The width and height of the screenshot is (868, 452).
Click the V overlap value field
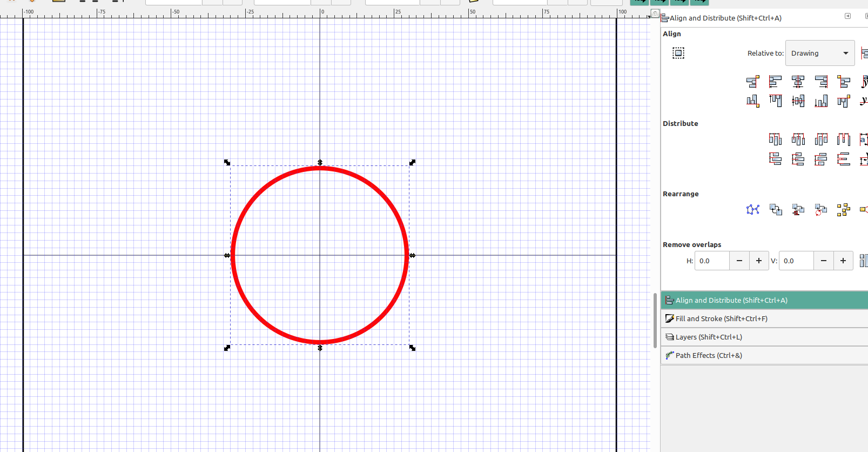796,261
